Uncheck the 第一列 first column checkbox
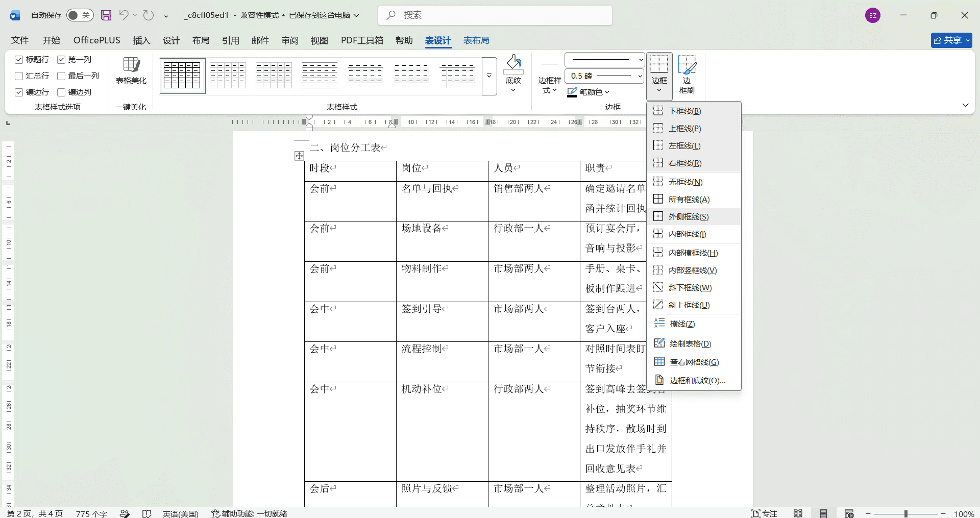 click(61, 60)
